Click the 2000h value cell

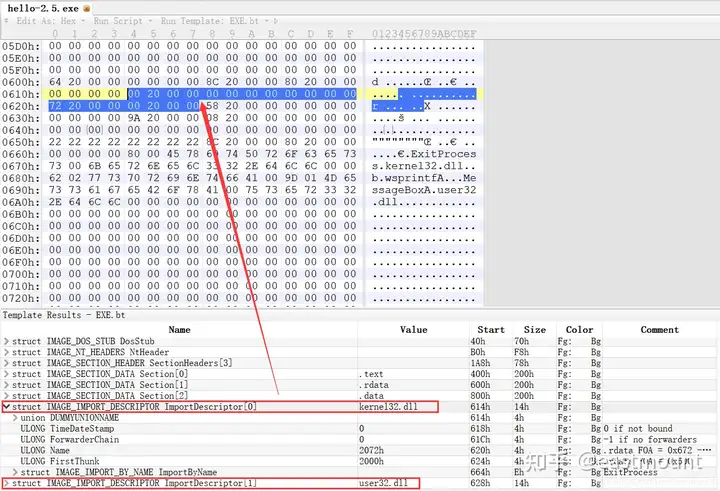point(371,461)
